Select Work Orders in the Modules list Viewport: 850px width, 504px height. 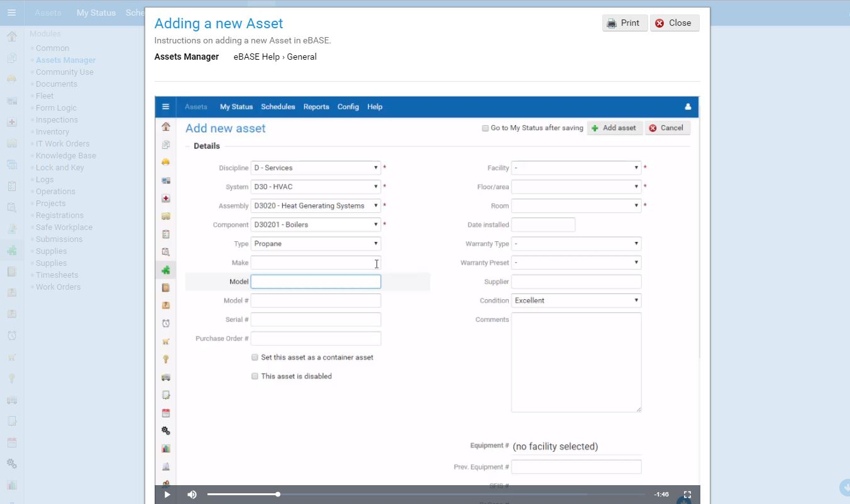click(58, 287)
